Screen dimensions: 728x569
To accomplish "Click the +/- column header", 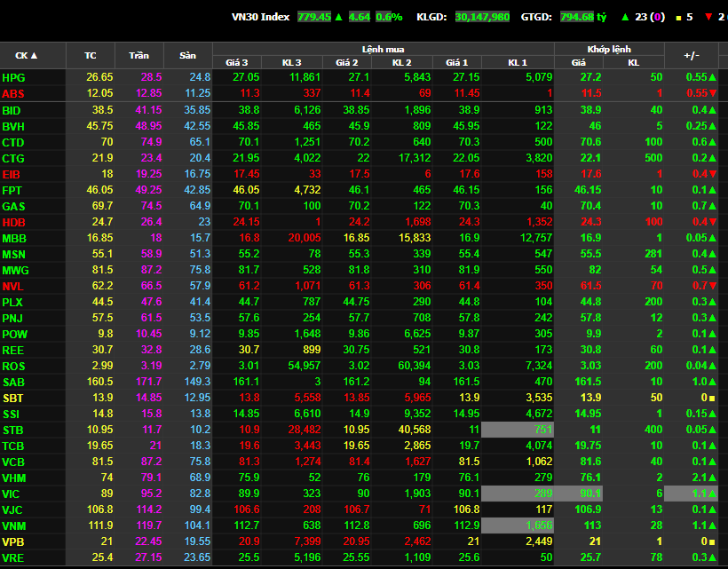I will point(692,55).
